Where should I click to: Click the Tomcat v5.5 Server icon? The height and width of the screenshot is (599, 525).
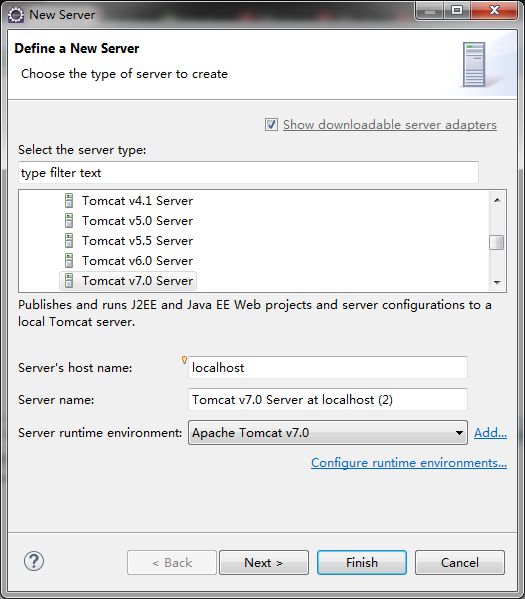tap(69, 241)
